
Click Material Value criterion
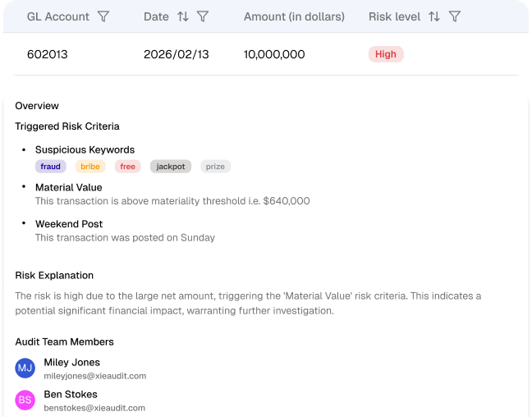tap(68, 187)
